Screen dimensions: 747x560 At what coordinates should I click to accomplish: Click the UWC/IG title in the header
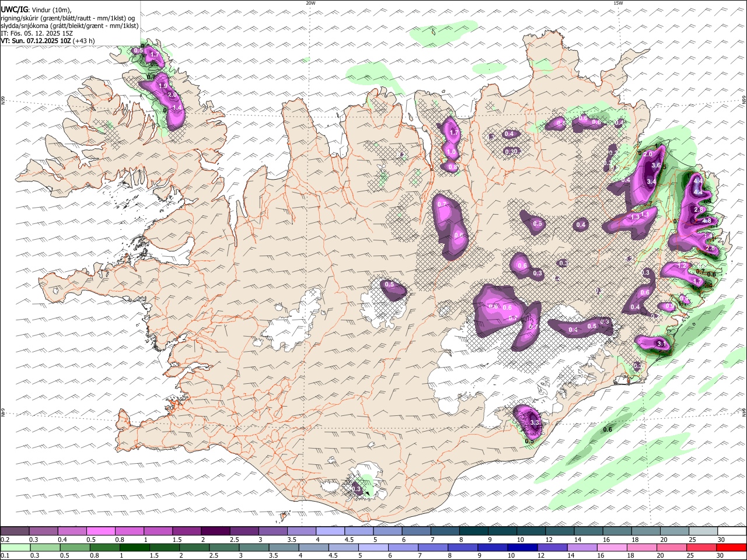pos(15,10)
